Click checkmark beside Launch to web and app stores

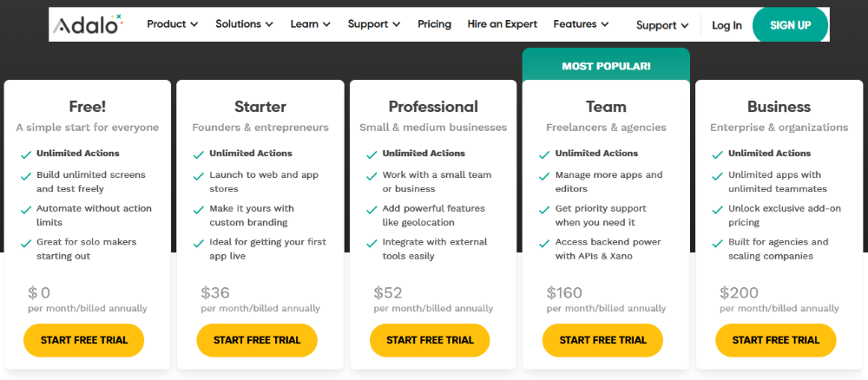pyautogui.click(x=198, y=176)
